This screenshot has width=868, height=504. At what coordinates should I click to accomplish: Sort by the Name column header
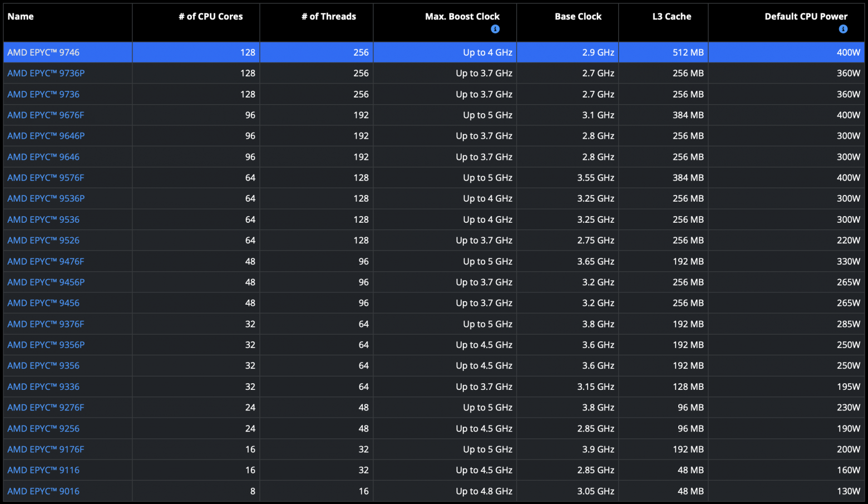pos(21,17)
